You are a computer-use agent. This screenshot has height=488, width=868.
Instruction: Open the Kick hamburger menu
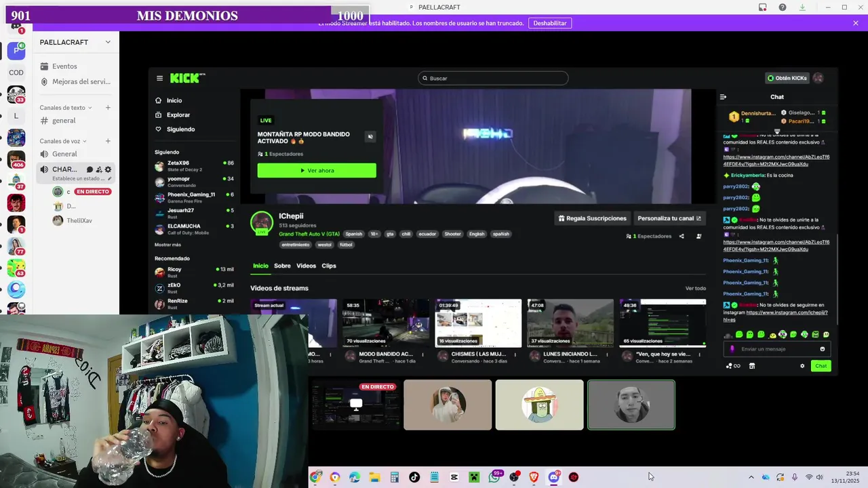click(x=159, y=78)
